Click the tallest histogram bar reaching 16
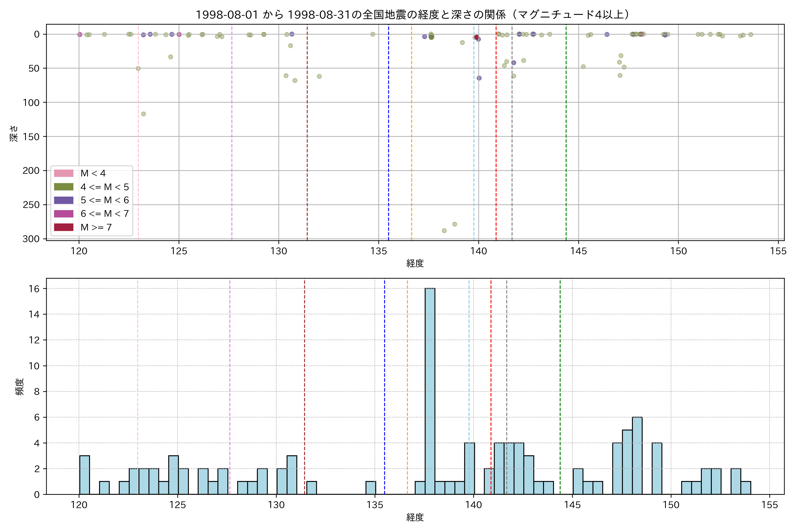Viewport: 798px width, 532px height. [x=430, y=390]
